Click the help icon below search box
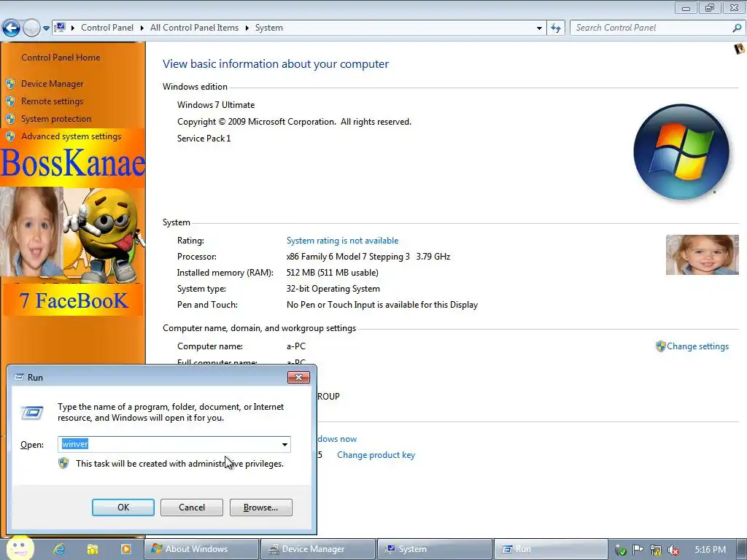 (x=739, y=49)
